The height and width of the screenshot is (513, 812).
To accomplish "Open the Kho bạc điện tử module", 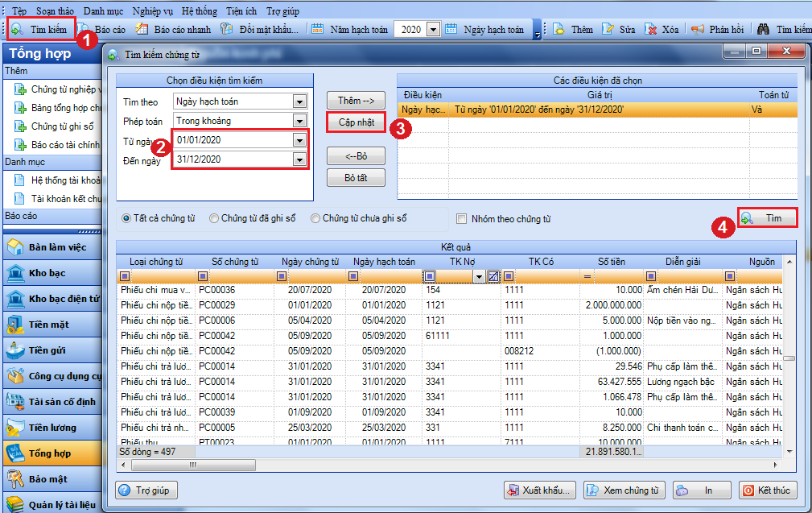I will point(52,299).
